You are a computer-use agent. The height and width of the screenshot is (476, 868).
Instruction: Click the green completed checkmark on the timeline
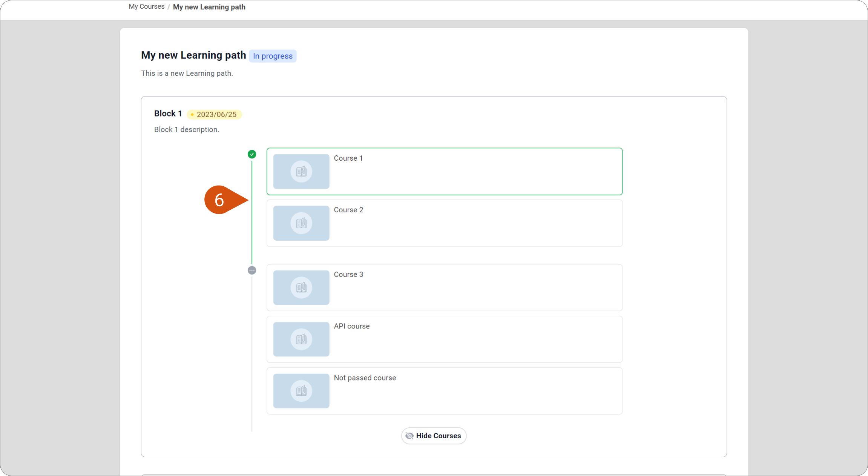point(252,154)
